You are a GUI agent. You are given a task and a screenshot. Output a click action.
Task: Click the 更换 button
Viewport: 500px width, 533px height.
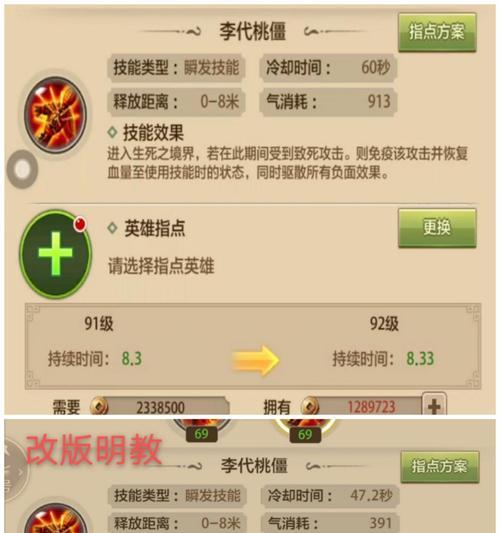tap(437, 228)
